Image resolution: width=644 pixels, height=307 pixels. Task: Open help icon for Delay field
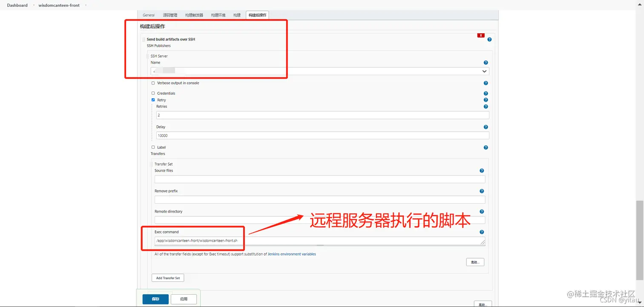(486, 127)
